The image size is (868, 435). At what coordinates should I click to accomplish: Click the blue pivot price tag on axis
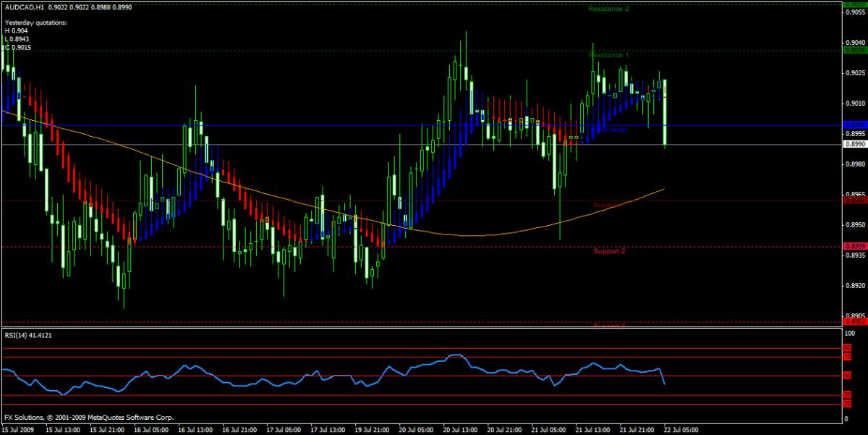[x=854, y=124]
